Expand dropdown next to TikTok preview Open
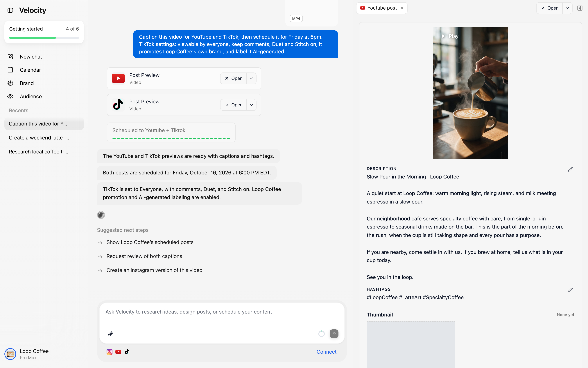Screen dimensions: 588x368 [252, 105]
